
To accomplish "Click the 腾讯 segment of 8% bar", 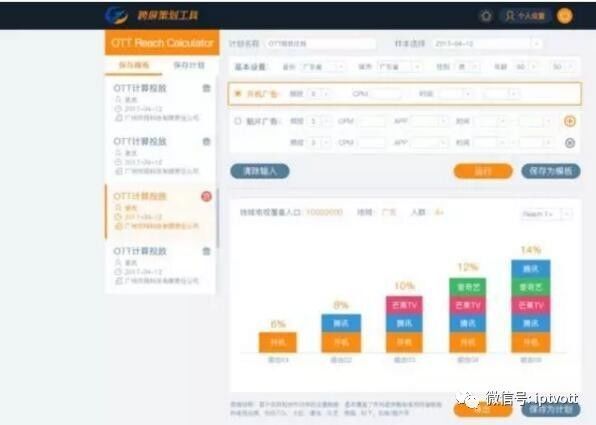I will click(x=341, y=323).
